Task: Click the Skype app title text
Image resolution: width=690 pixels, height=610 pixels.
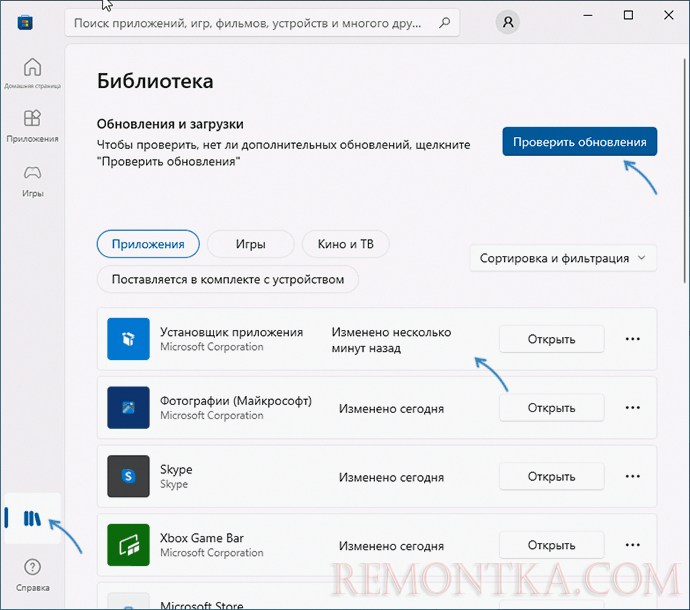Action: click(x=176, y=470)
